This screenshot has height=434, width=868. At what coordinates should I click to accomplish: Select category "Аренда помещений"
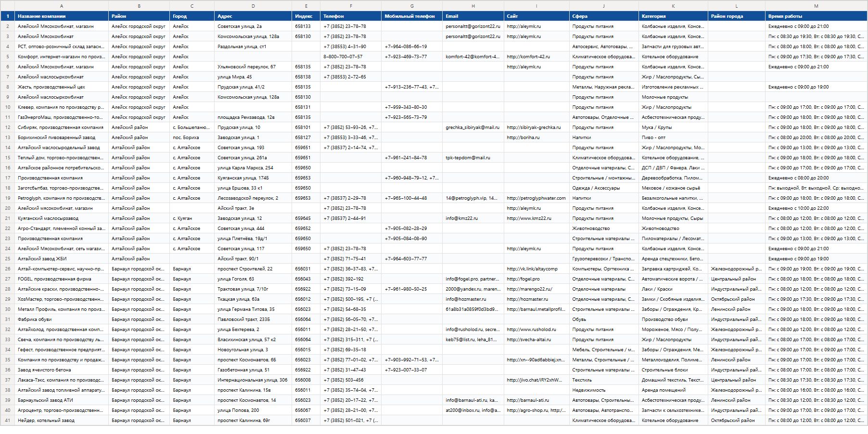click(673, 390)
